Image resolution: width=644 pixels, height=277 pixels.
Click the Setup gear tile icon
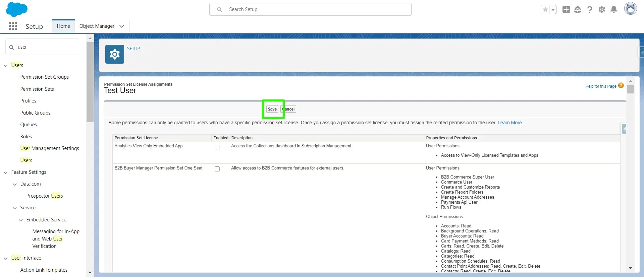[115, 54]
